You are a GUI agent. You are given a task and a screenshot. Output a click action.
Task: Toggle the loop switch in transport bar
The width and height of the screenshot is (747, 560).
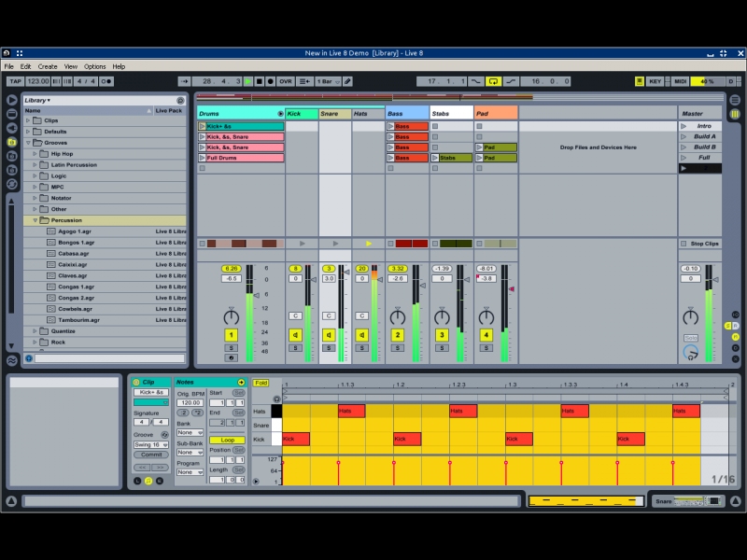coord(494,81)
